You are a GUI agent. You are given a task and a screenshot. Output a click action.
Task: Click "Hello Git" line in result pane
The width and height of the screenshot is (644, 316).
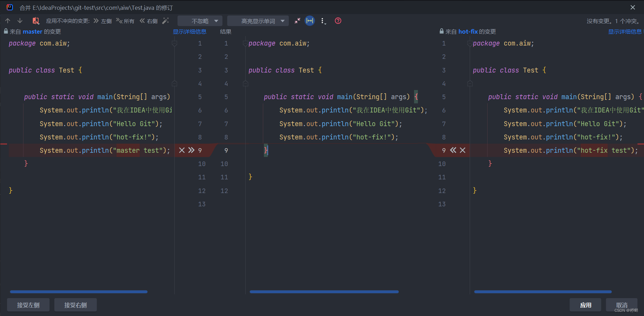341,124
